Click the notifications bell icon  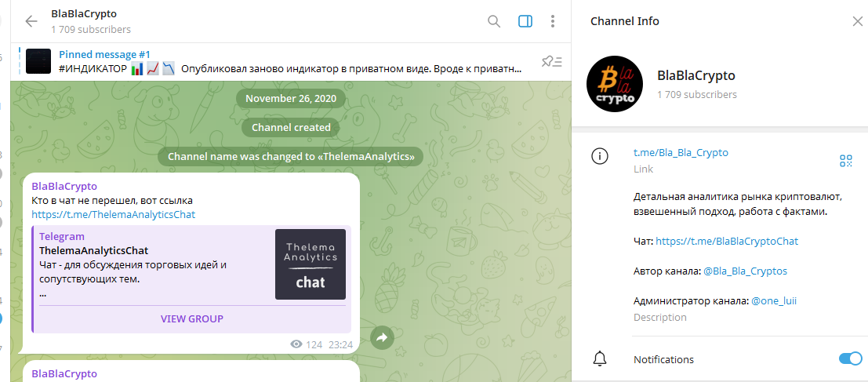pos(600,358)
